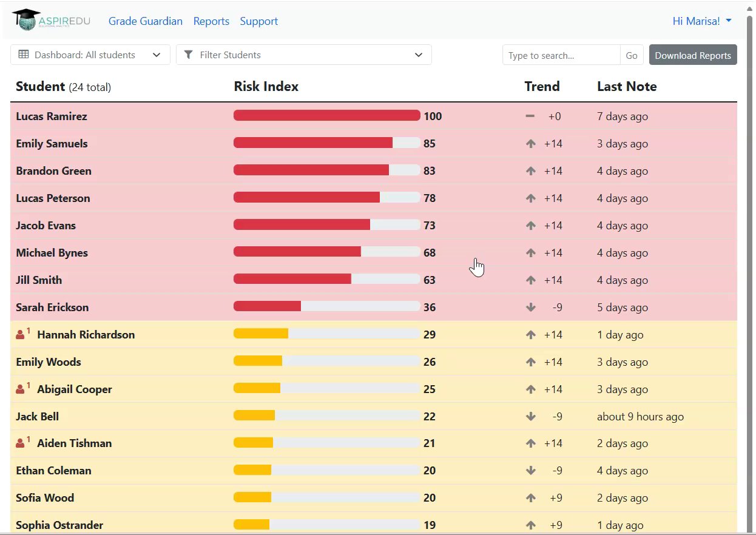Click the Download Reports button
Screen dimensions: 756x535
(693, 55)
